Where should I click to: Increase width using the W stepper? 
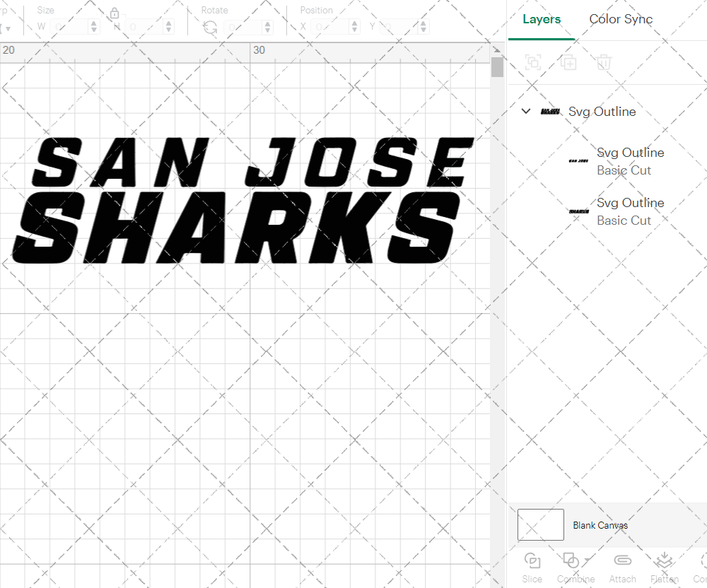93,23
